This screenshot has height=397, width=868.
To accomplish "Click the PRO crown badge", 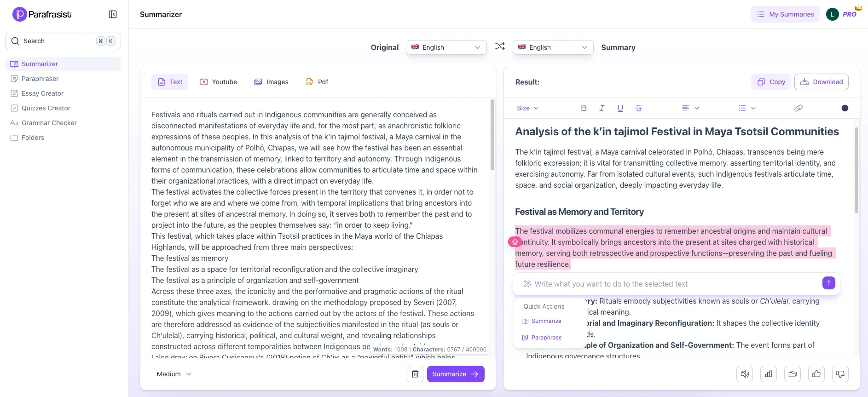I will click(851, 13).
